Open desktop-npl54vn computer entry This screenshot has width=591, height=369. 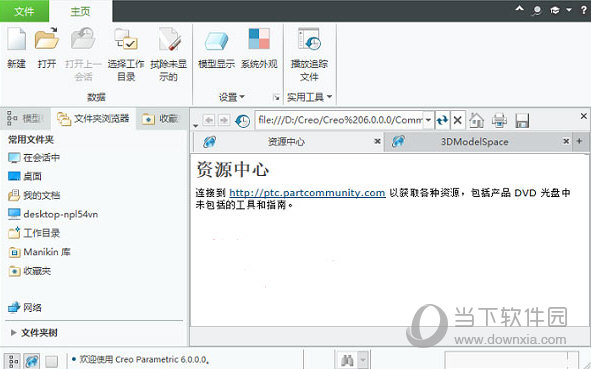53,214
